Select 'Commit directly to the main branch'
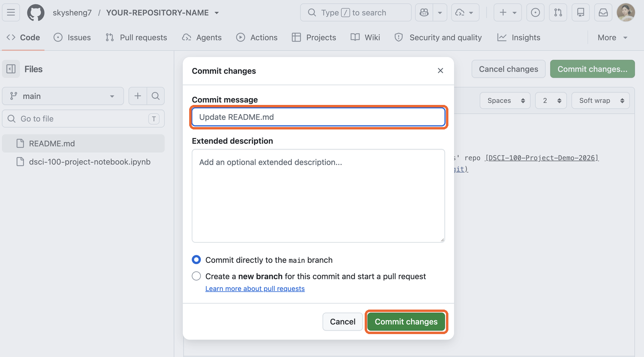 [x=196, y=260]
